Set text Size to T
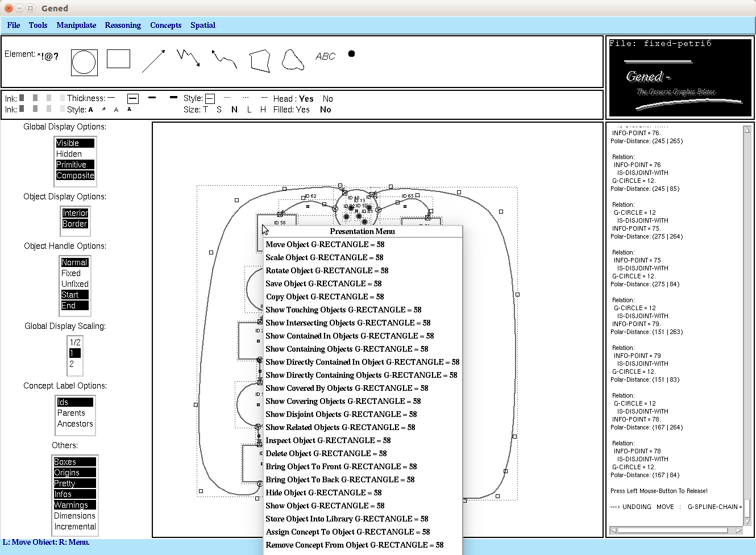Screen dimensions: 756x555 click(206, 110)
